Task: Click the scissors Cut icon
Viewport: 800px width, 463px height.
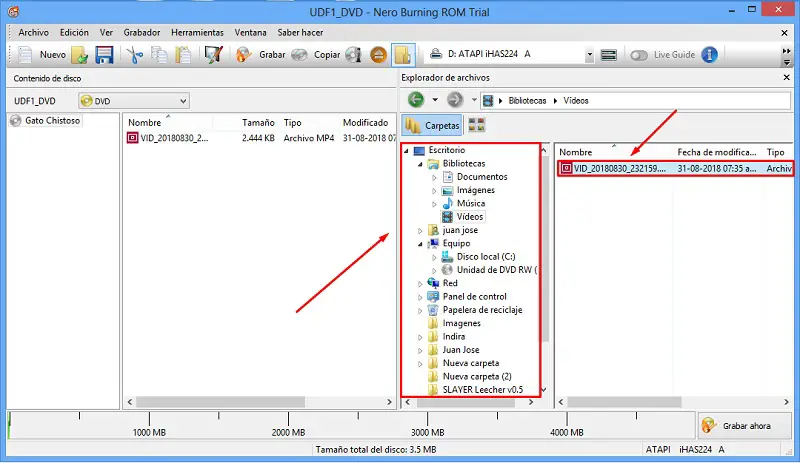Action: pos(135,55)
